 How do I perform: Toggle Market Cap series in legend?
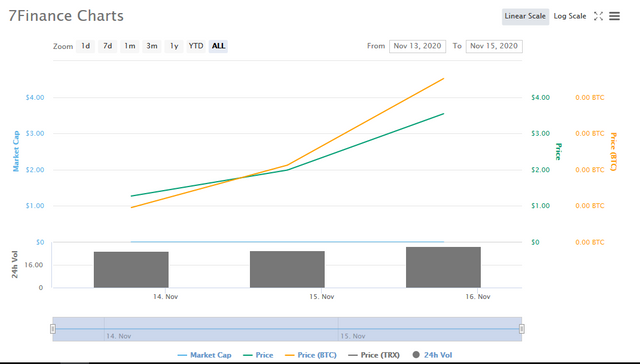[x=204, y=355]
